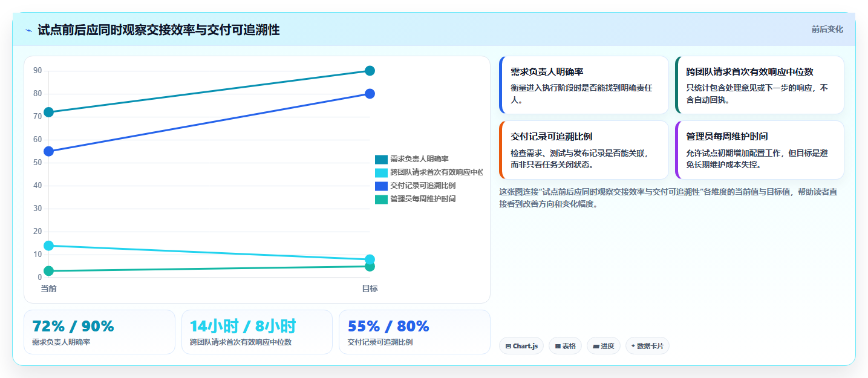Click the 72 data point at 当前
The height and width of the screenshot is (378, 868).
click(48, 112)
